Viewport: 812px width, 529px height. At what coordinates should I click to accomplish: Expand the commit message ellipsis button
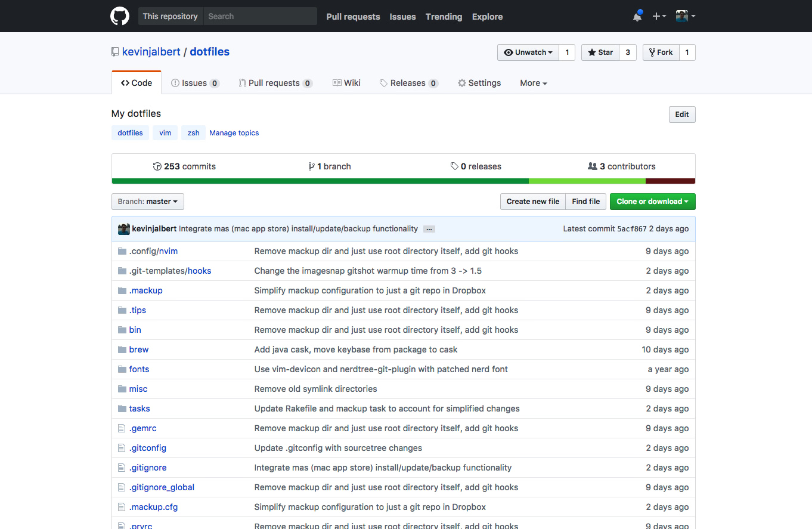[x=429, y=229]
